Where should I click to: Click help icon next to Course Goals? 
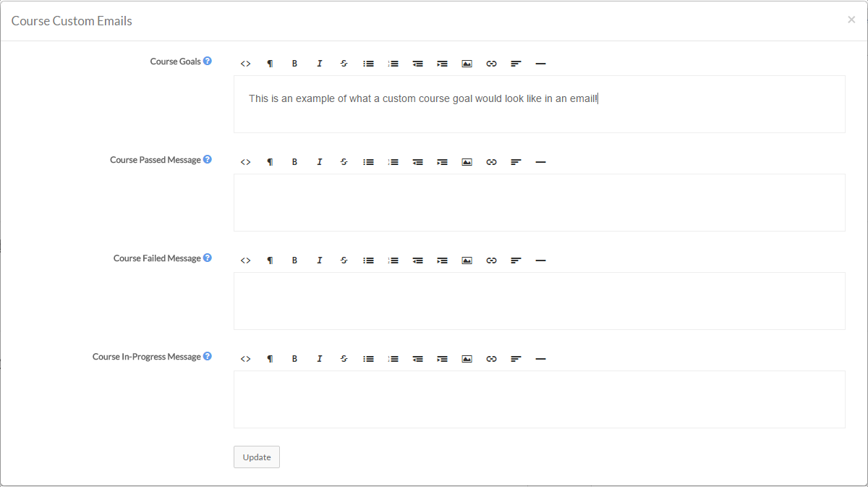tap(208, 62)
